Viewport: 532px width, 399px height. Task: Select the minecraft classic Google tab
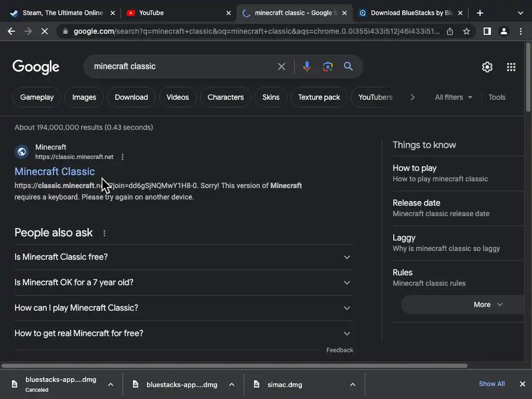coord(294,13)
